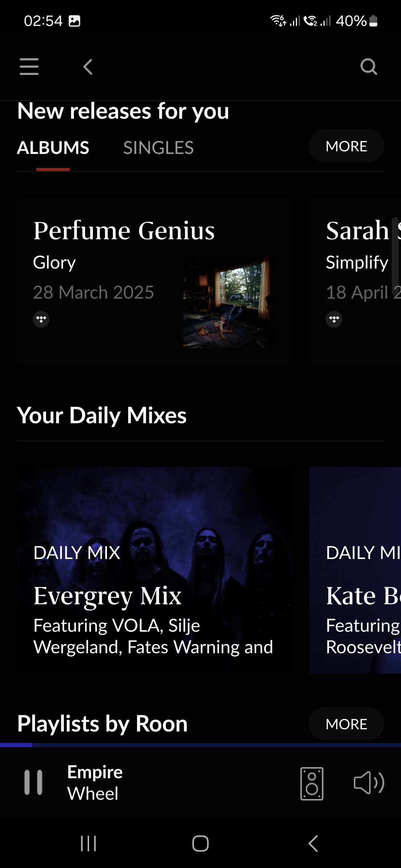Open Perfume Genius artist title
This screenshot has width=401, height=868.
pyautogui.click(x=124, y=231)
